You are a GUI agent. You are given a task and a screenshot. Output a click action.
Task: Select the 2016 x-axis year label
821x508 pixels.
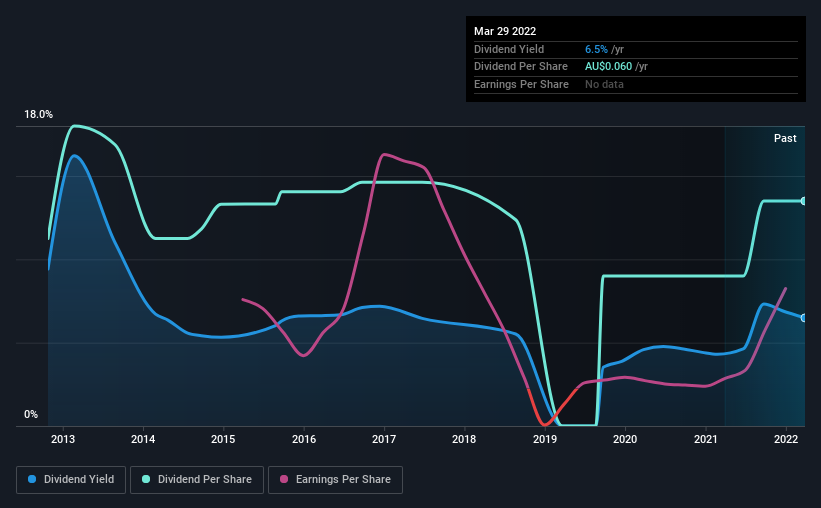point(304,439)
